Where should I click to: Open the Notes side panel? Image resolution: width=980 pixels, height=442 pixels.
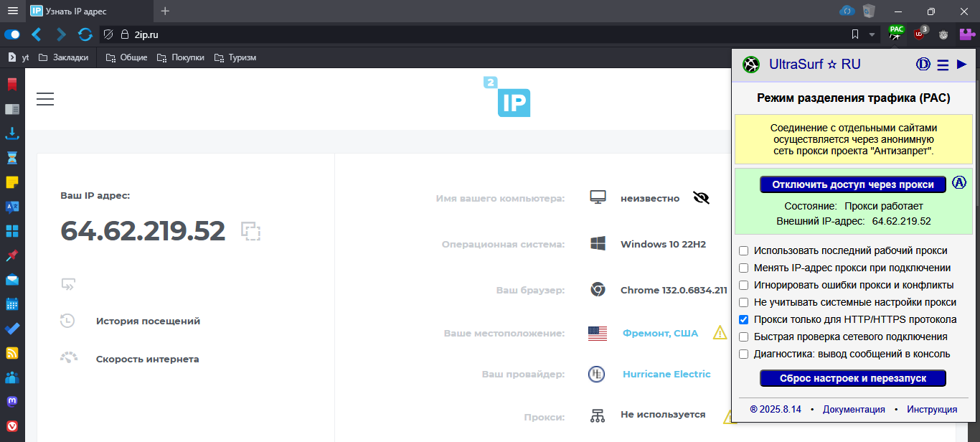click(x=12, y=182)
